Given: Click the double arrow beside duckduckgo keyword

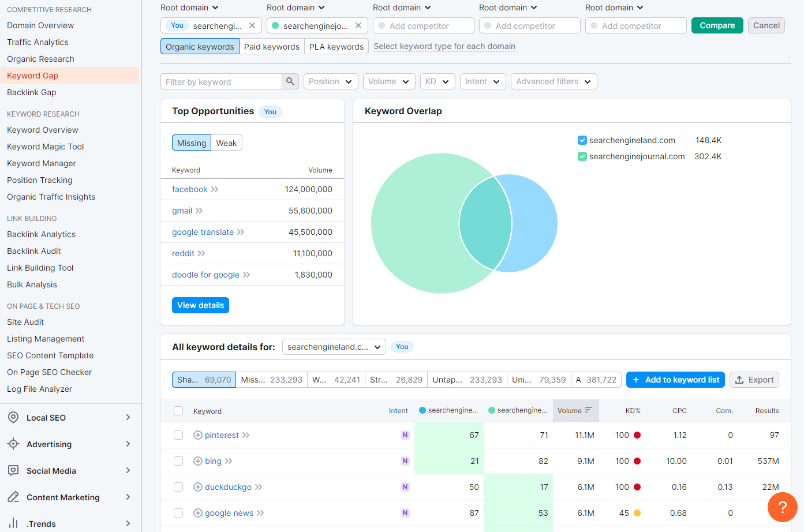Looking at the screenshot, I should click(259, 487).
